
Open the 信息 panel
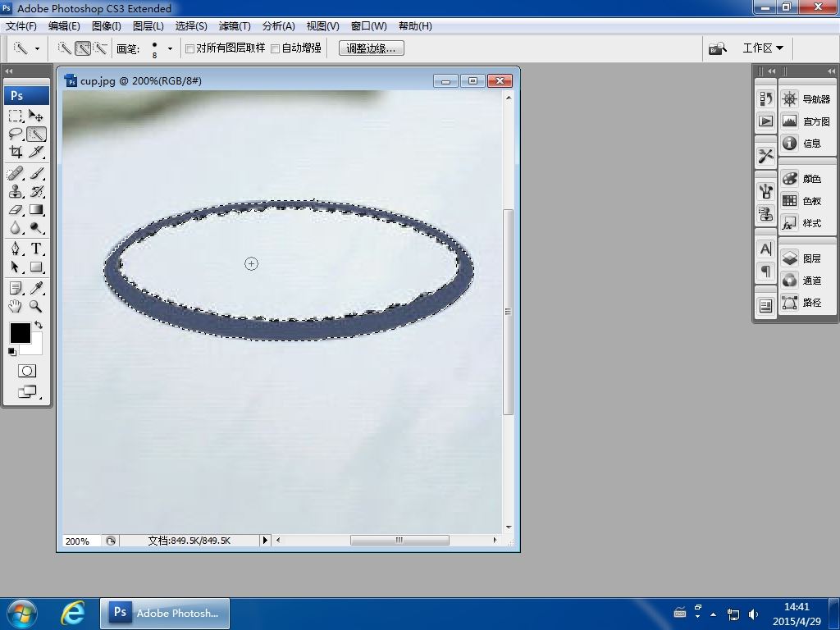coord(806,143)
